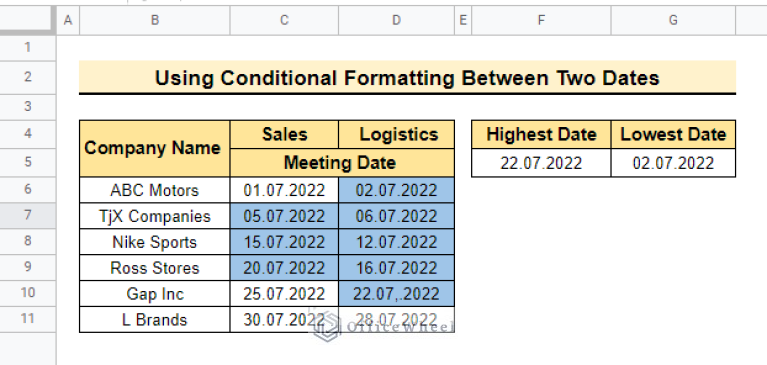Select row 7 header
Screen dimensions: 767x365
(28, 214)
